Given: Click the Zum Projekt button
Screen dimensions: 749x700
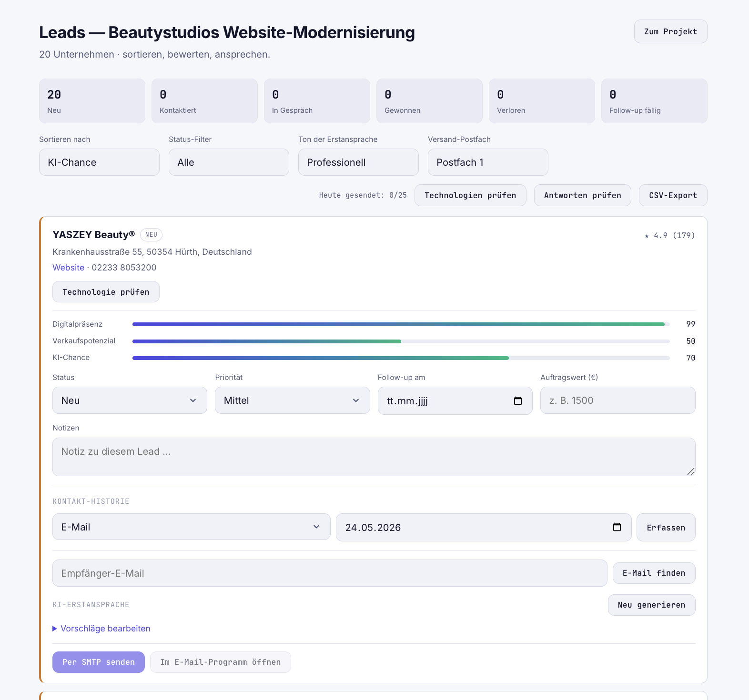Looking at the screenshot, I should [x=670, y=31].
